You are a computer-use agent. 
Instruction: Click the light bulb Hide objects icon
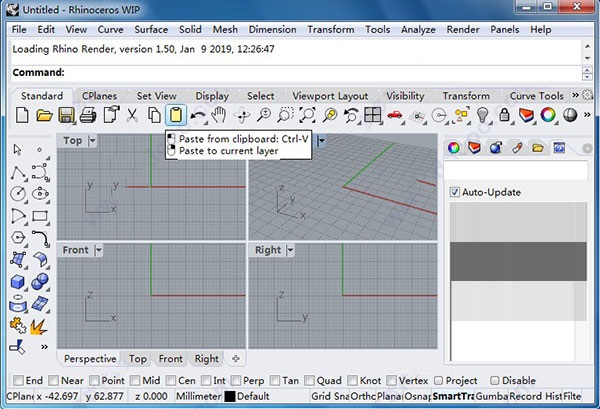click(483, 115)
